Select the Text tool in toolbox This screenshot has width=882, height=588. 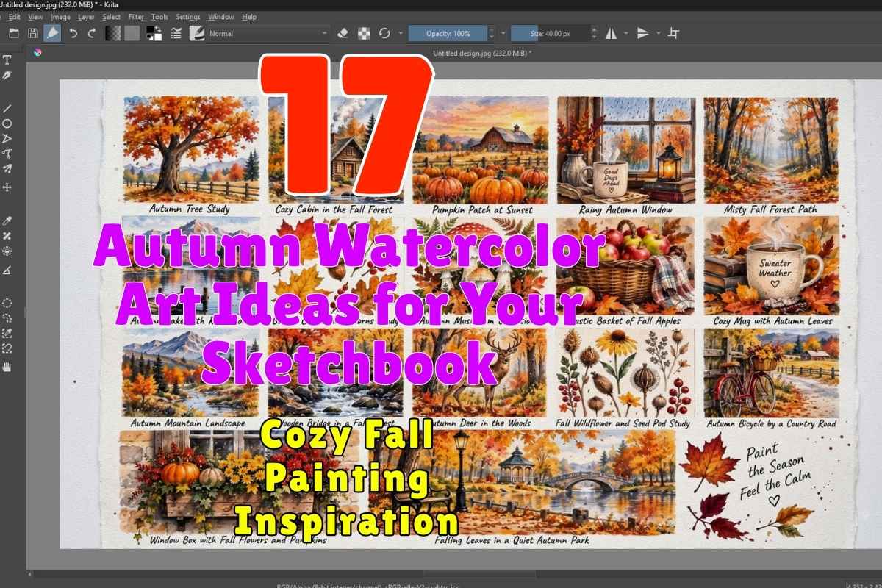coord(7,60)
